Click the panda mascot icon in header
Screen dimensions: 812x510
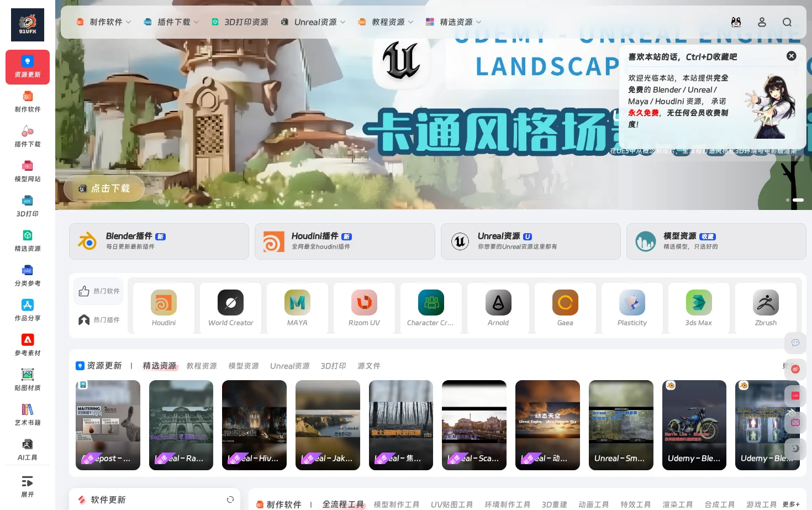[x=736, y=22]
